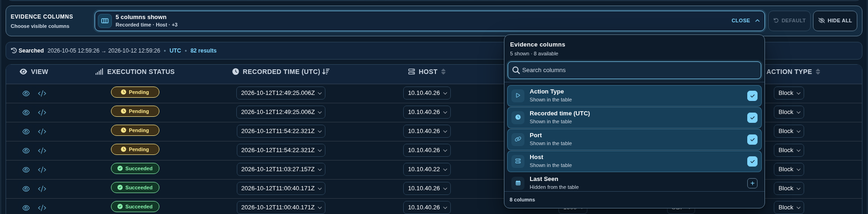
Task: Click the DEFAULT reset button
Action: [x=790, y=21]
